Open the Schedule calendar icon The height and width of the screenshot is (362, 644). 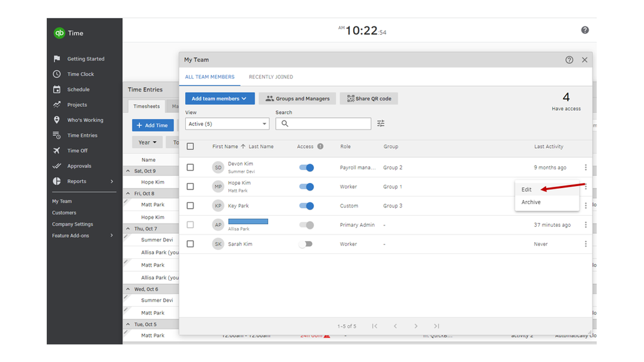(57, 90)
